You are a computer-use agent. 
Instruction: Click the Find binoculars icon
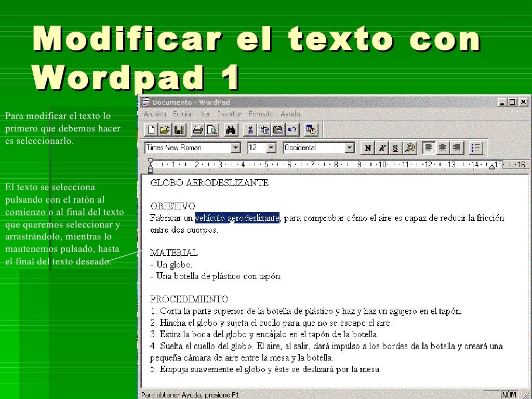(x=231, y=129)
